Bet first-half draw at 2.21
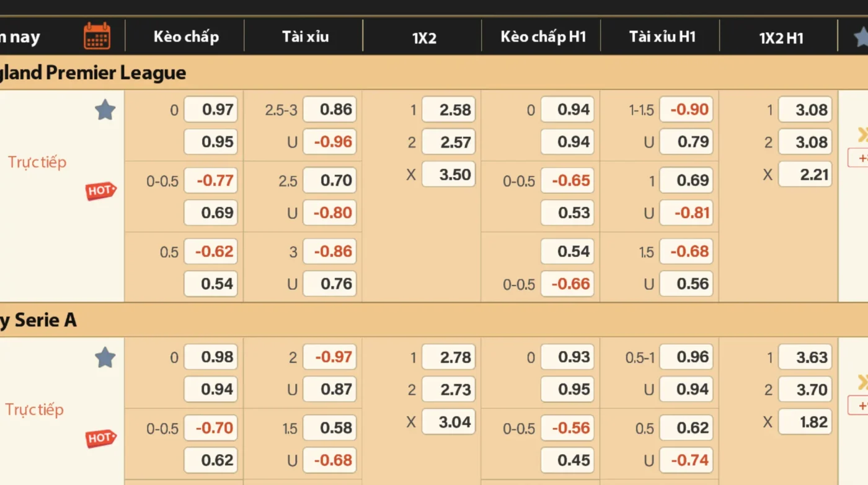Image resolution: width=868 pixels, height=485 pixels. (x=805, y=174)
